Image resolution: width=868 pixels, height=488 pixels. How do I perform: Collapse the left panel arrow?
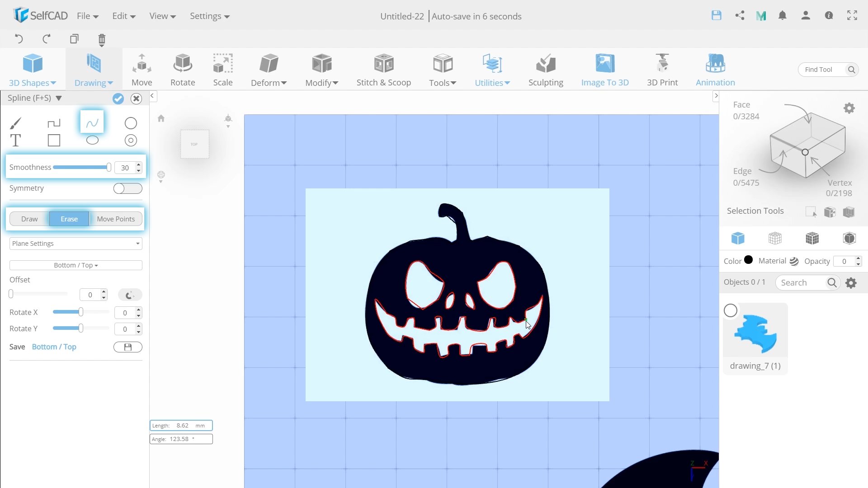coord(152,96)
